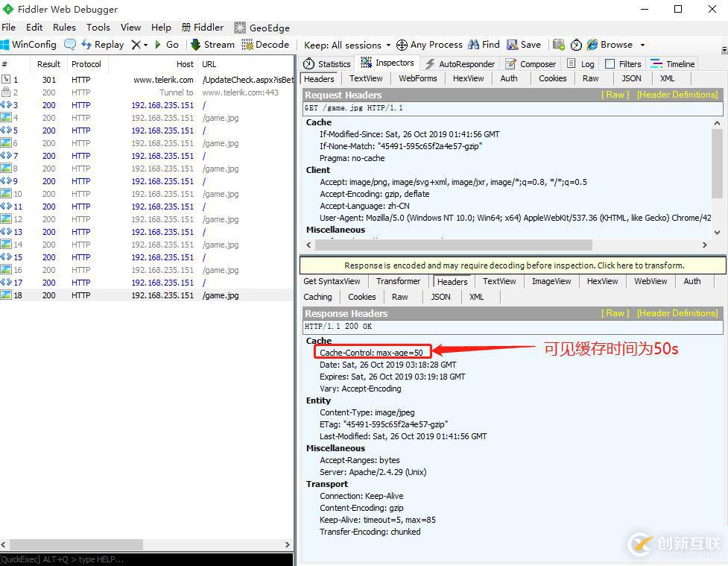Click the response Header Definitions link
The height and width of the screenshot is (566, 728).
point(677,313)
